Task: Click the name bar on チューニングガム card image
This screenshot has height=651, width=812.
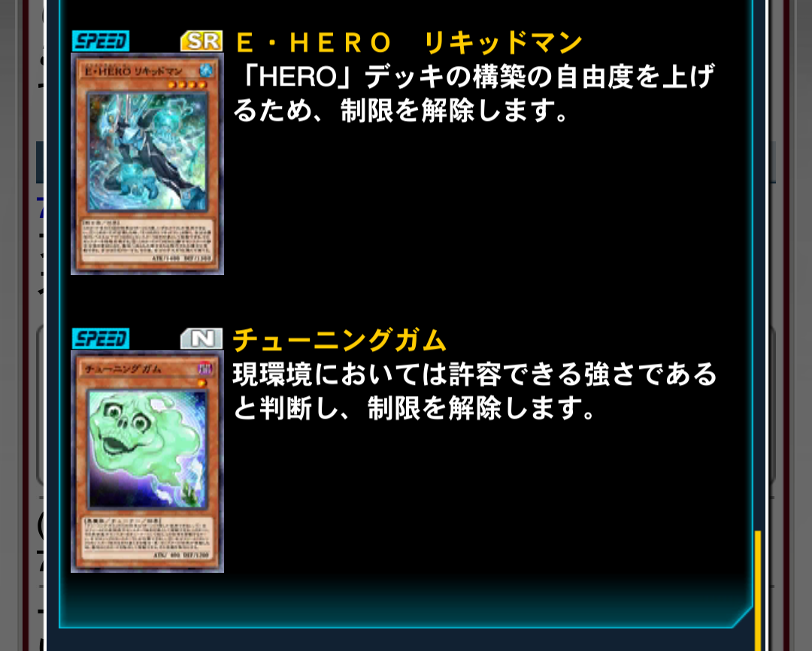Action: [140, 369]
